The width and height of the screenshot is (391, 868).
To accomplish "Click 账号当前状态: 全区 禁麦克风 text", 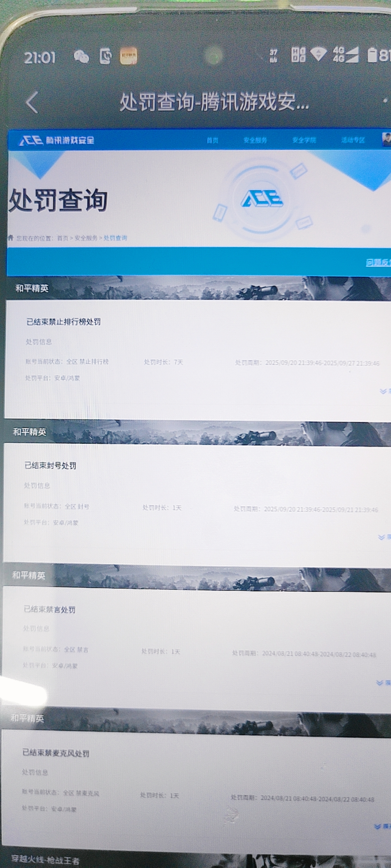I will click(60, 793).
